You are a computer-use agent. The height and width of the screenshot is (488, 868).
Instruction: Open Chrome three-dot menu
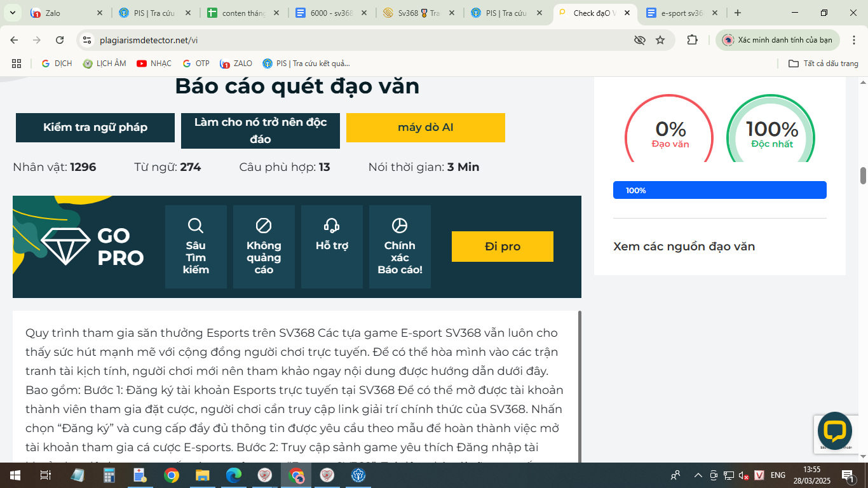(x=853, y=40)
